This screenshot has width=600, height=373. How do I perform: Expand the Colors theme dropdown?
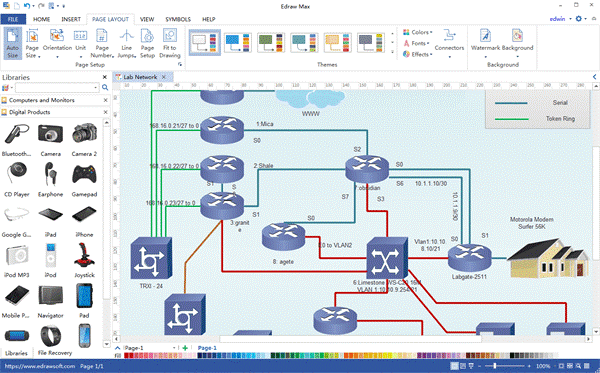(417, 32)
